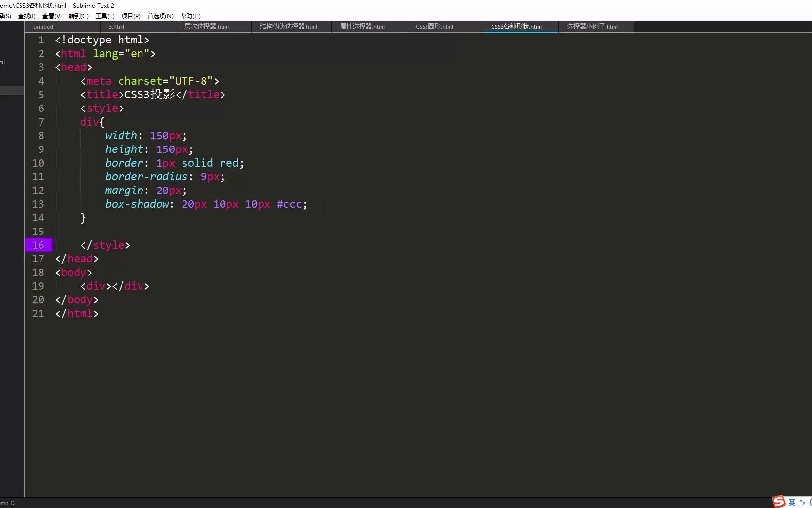The height and width of the screenshot is (508, 812).
Task: Click highlighted line number 16 in gutter
Action: (38, 245)
